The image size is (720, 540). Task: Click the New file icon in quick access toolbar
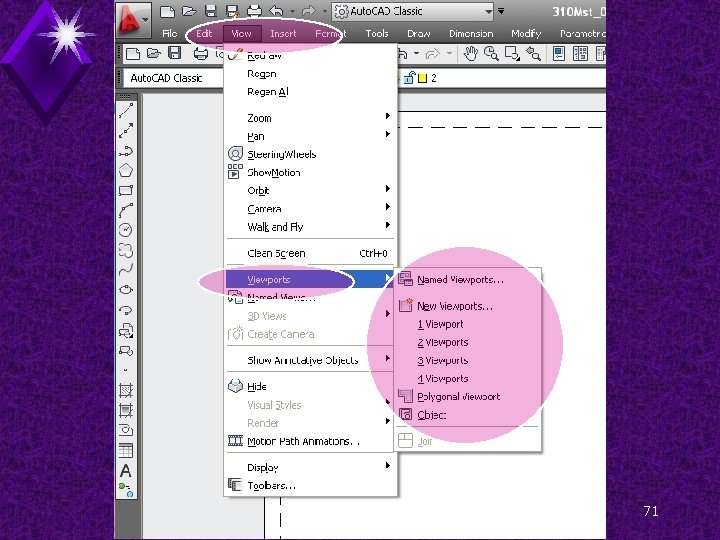click(167, 11)
